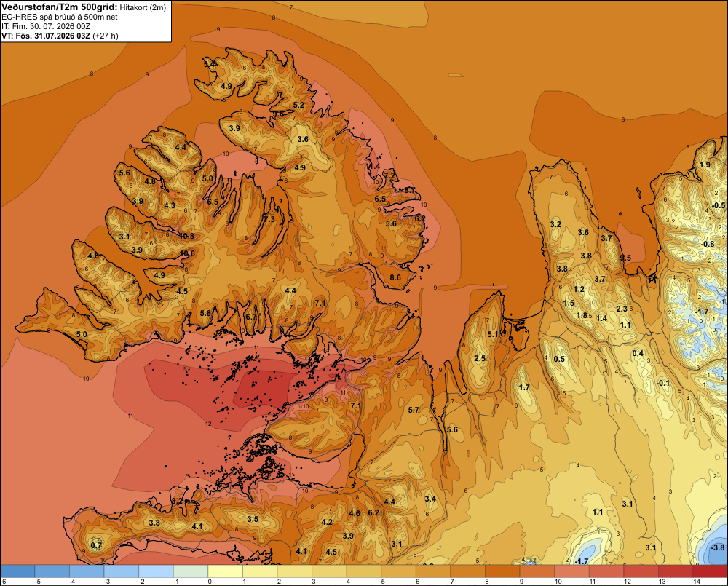
Task: Select the 1.9 temperature label
Action: click(705, 165)
